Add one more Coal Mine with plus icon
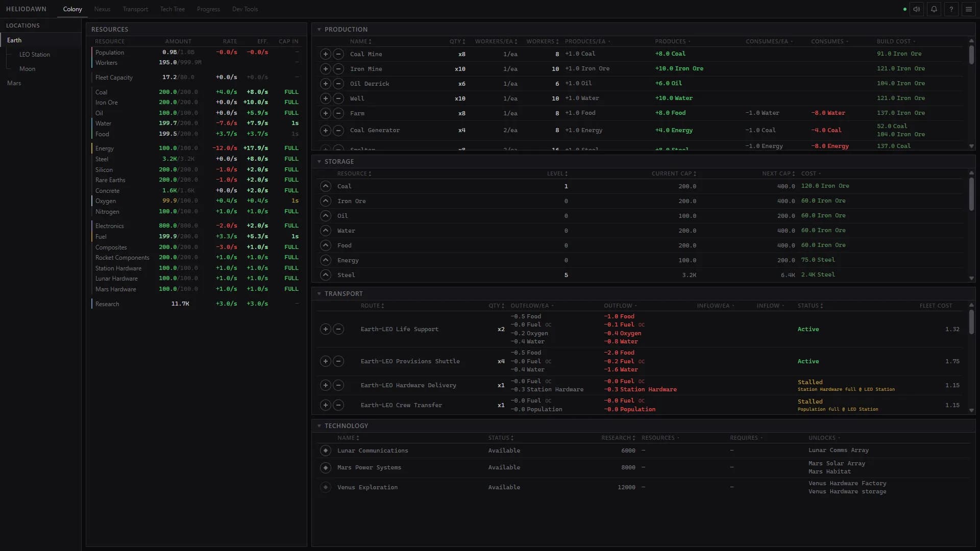 point(326,54)
